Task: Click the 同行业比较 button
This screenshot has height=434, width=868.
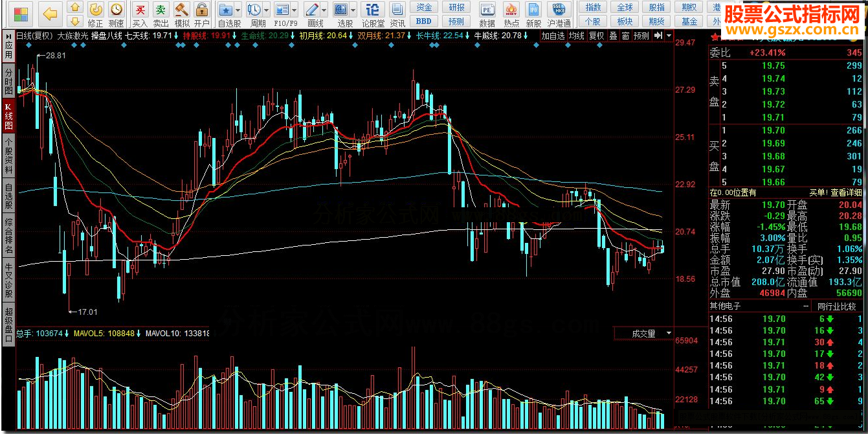Action: tap(838, 306)
